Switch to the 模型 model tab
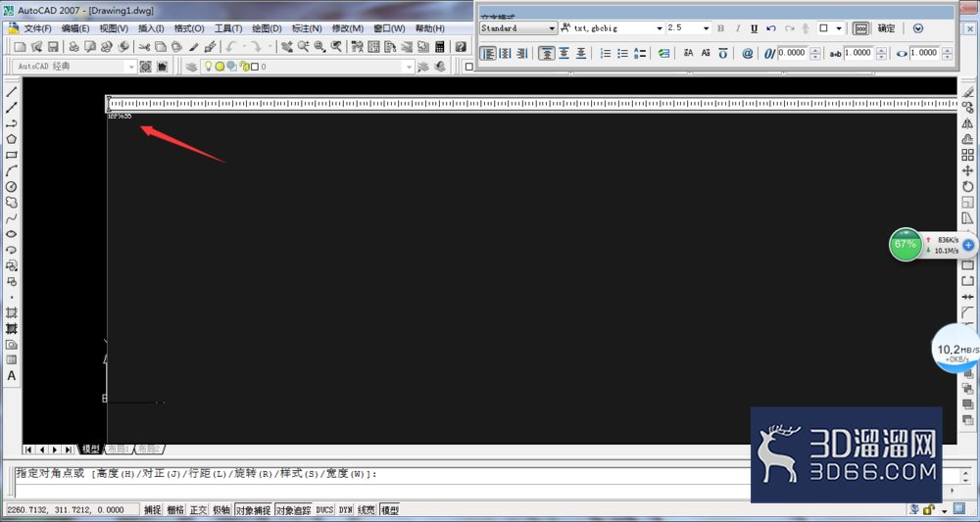This screenshot has width=980, height=522. point(90,449)
